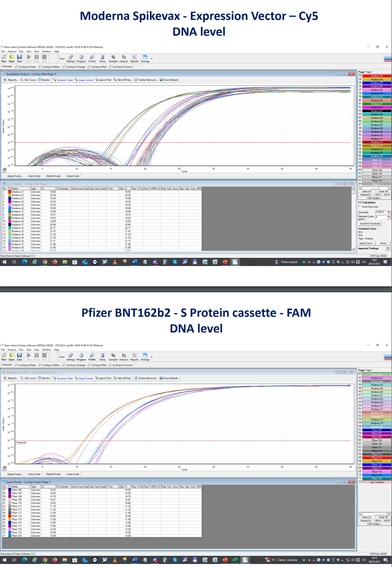Open the Profile icon in the Pfizer window
Screen dimensions: 392x567
[92, 357]
